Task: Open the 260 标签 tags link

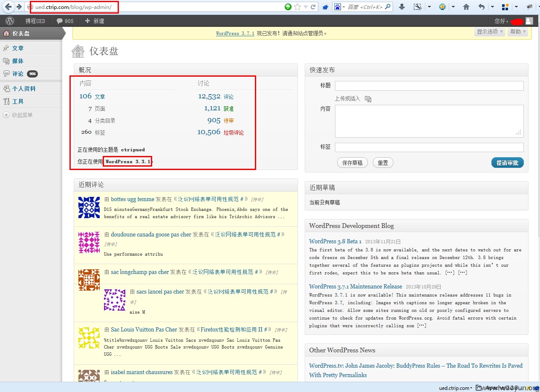Action: coord(93,132)
